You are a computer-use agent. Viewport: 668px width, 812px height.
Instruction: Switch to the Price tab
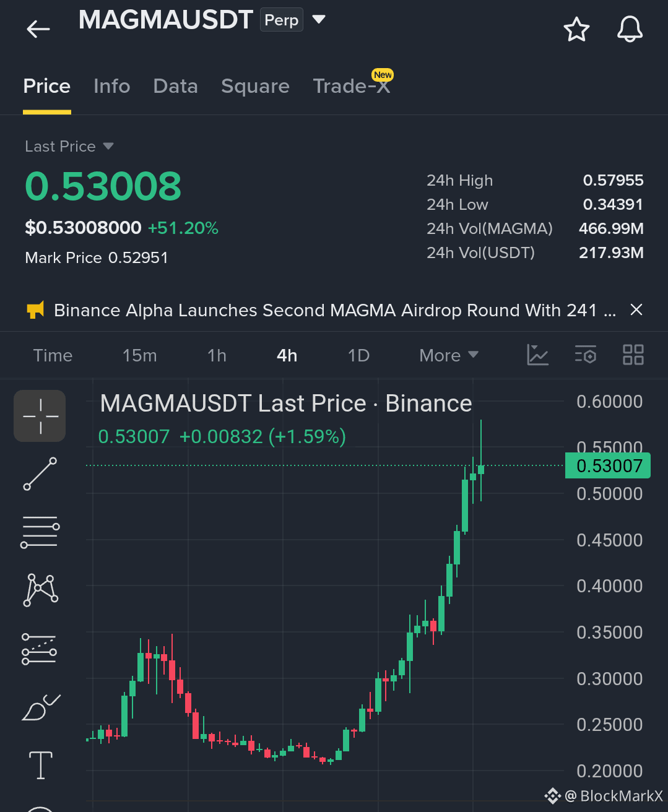pyautogui.click(x=46, y=86)
